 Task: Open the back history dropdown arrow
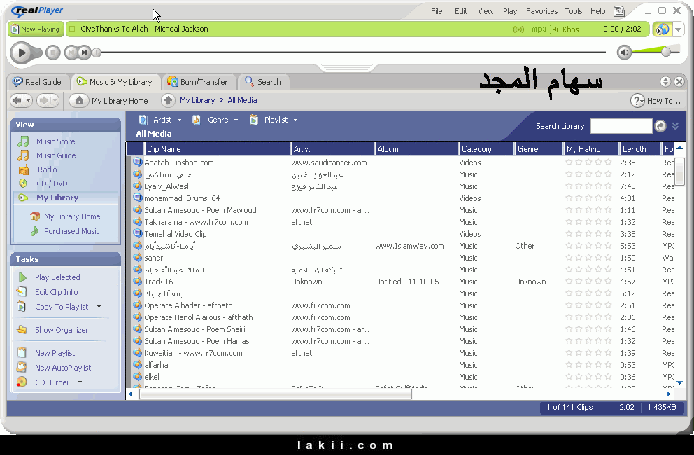[x=28, y=100]
